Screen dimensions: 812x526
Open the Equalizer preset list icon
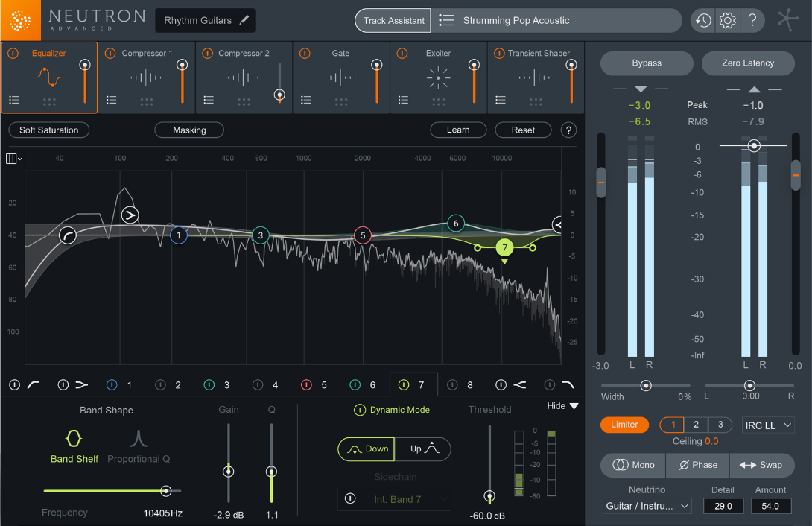coord(13,99)
